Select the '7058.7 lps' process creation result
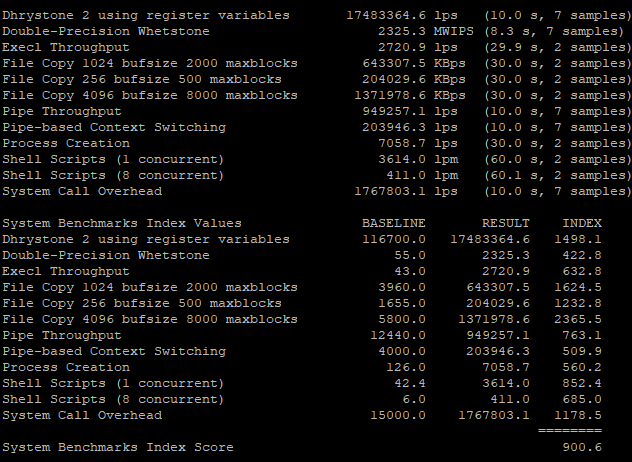Screen dimensions: 632x462 [x=418, y=144]
